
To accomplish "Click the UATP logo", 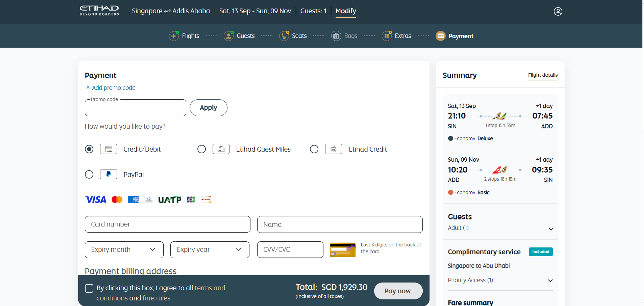I will tap(170, 199).
